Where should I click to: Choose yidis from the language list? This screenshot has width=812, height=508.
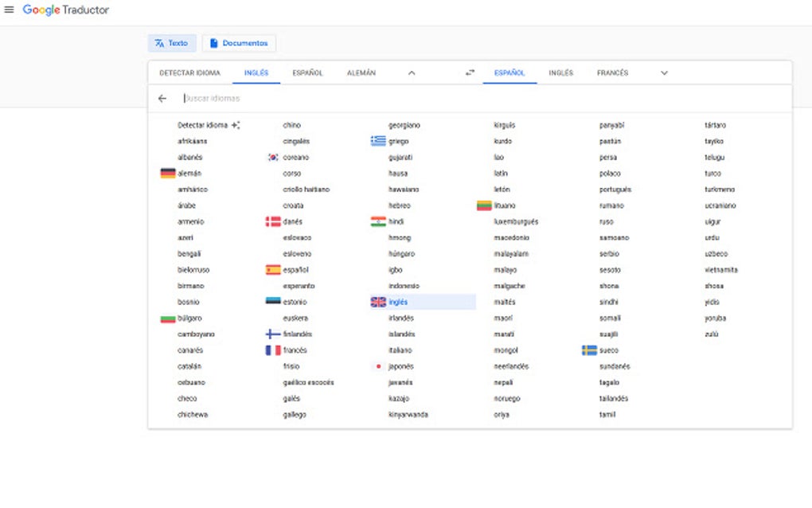712,302
